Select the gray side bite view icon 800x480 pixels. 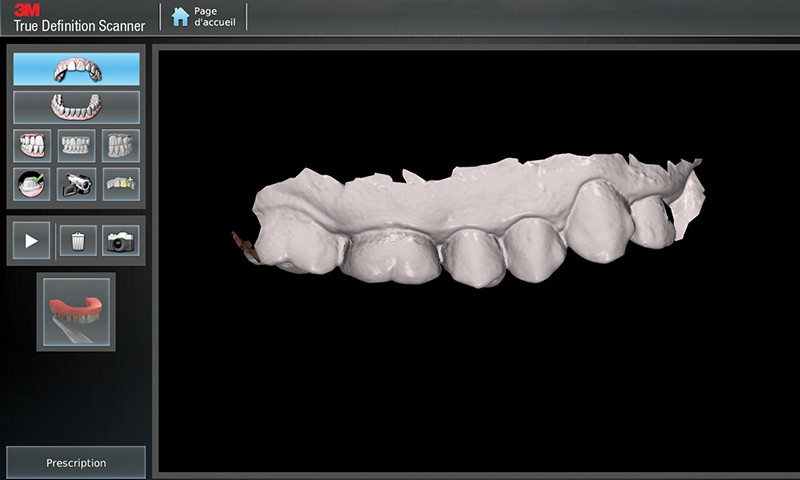click(120, 146)
